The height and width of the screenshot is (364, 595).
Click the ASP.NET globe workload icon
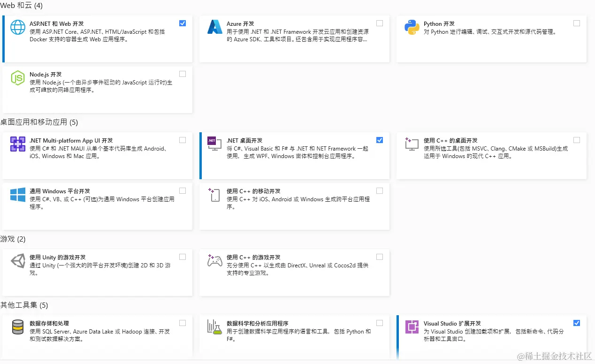(x=18, y=27)
